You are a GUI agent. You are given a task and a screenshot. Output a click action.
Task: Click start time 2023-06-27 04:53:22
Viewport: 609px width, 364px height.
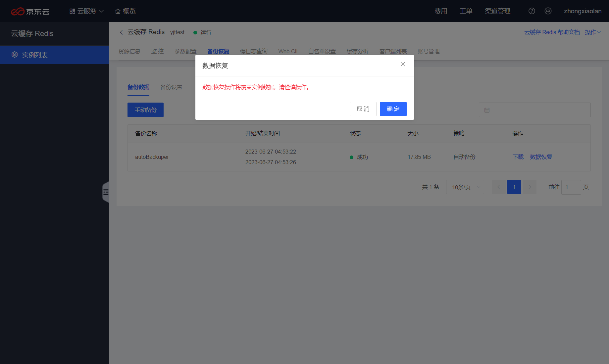(x=271, y=152)
